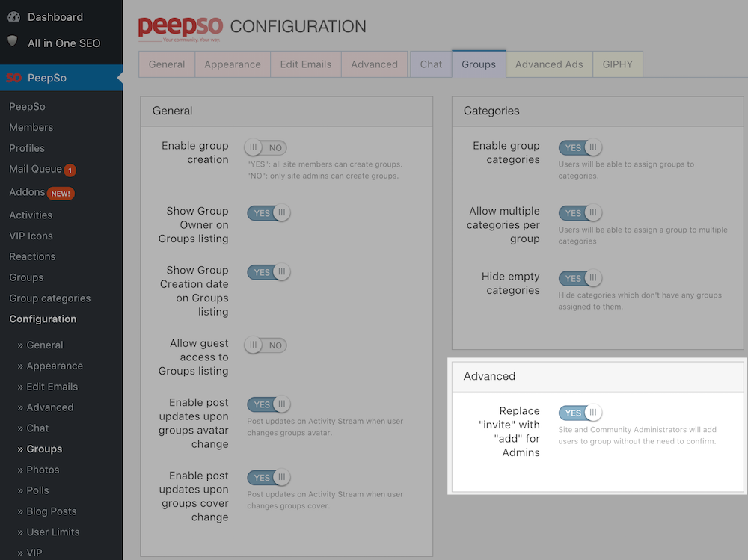Go to » Chat sidebar submenu
748x560 pixels.
[x=33, y=428]
